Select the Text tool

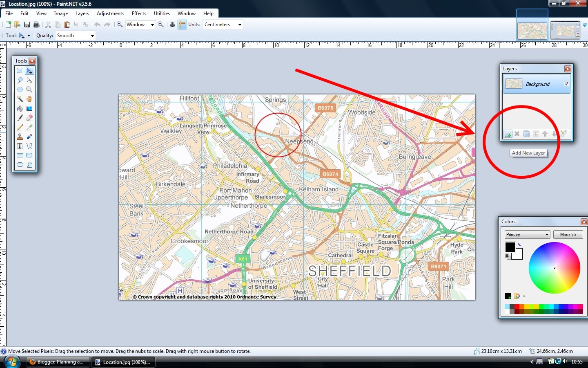pos(20,146)
